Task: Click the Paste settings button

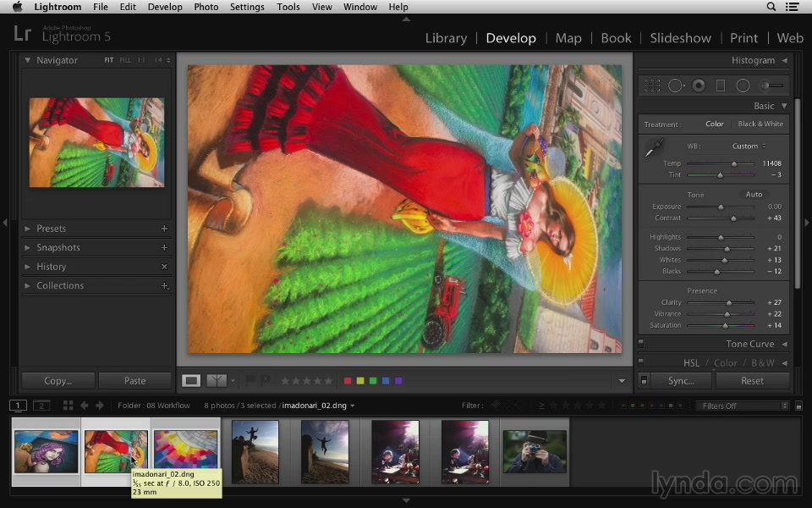Action: point(134,381)
